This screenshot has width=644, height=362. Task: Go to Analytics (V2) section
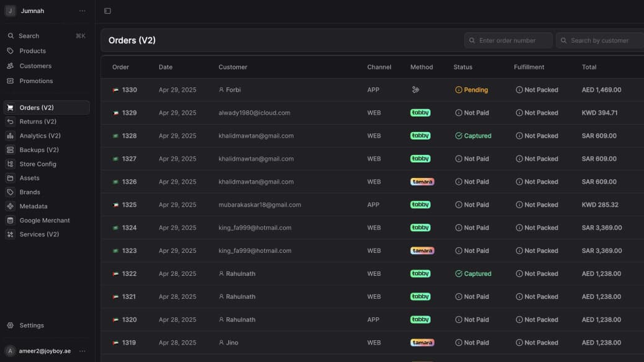click(x=40, y=136)
